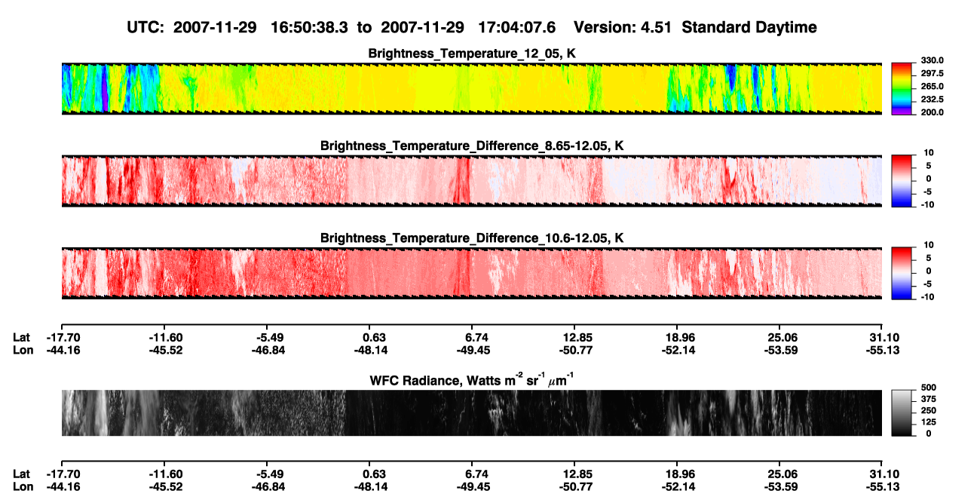Click the 'Lat' label below the WFC panel
980x503 pixels.
click(x=21, y=474)
